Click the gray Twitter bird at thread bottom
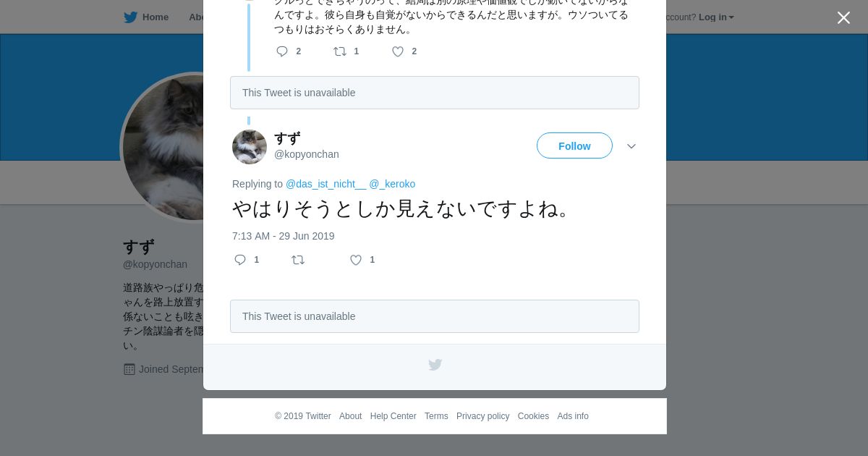The image size is (868, 456). 435,365
